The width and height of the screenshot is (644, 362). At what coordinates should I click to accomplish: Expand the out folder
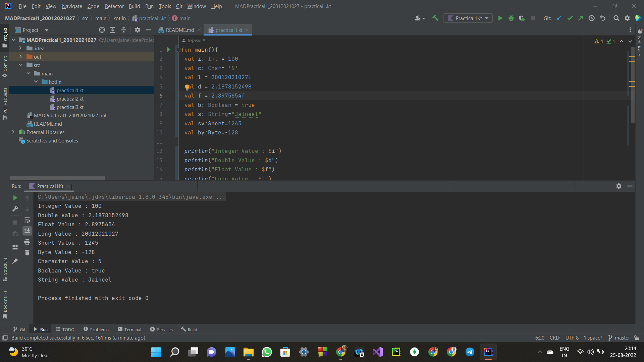pyautogui.click(x=21, y=57)
